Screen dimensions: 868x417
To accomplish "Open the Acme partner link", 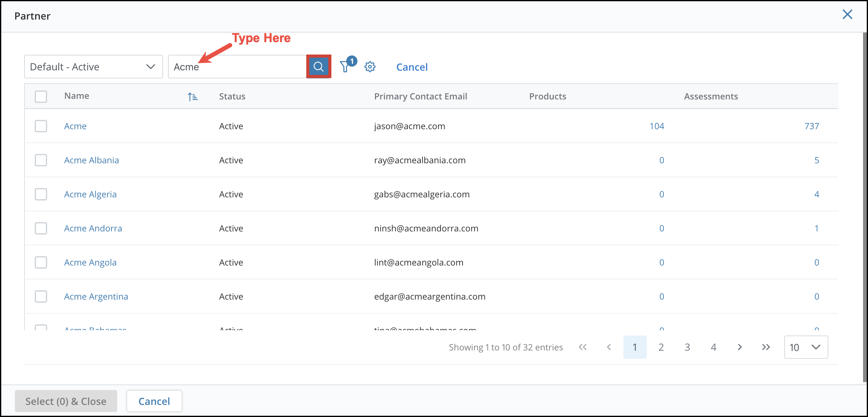I will coord(75,126).
